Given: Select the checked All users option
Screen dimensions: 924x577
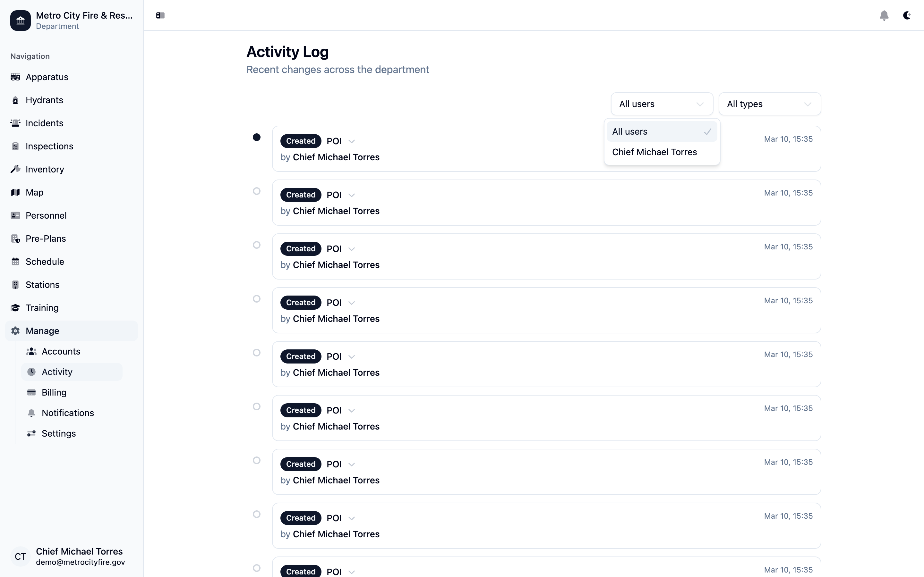Looking at the screenshot, I should coord(662,131).
